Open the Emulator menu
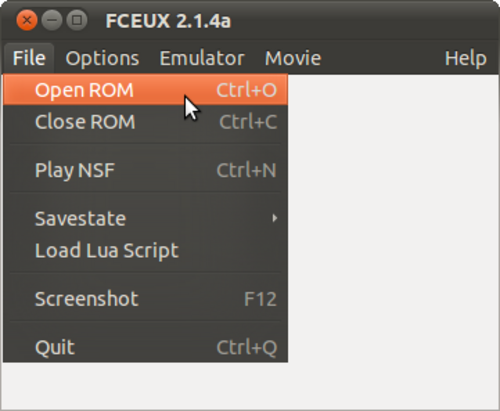 [202, 58]
